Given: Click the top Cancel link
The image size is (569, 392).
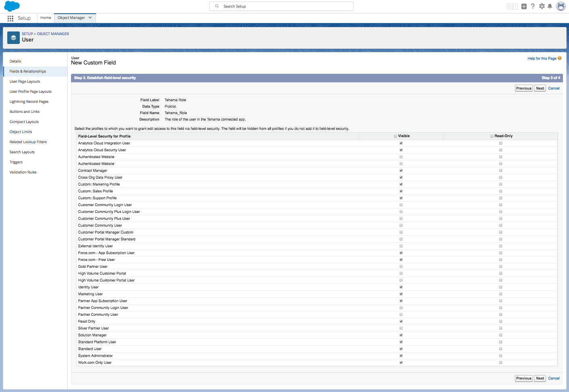Looking at the screenshot, I should point(554,88).
